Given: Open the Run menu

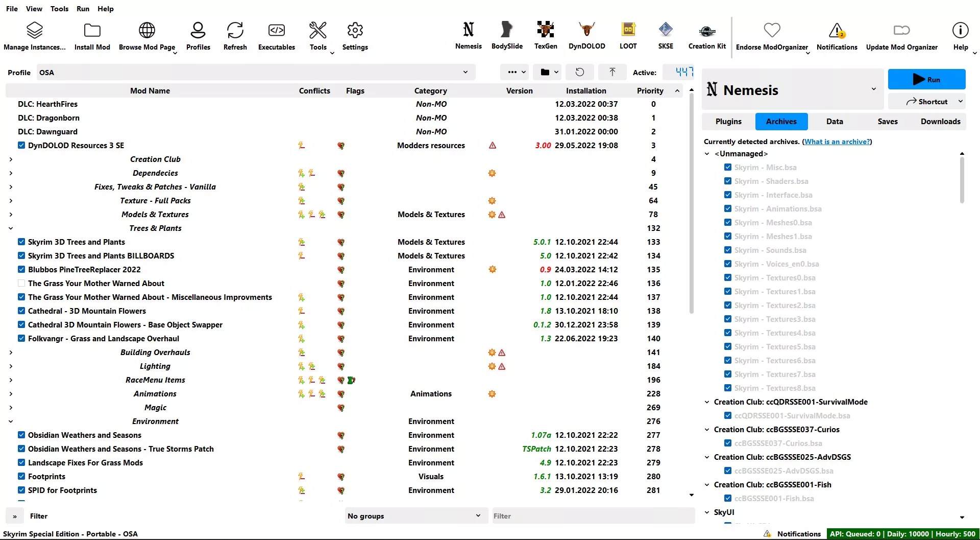Looking at the screenshot, I should pos(83,9).
